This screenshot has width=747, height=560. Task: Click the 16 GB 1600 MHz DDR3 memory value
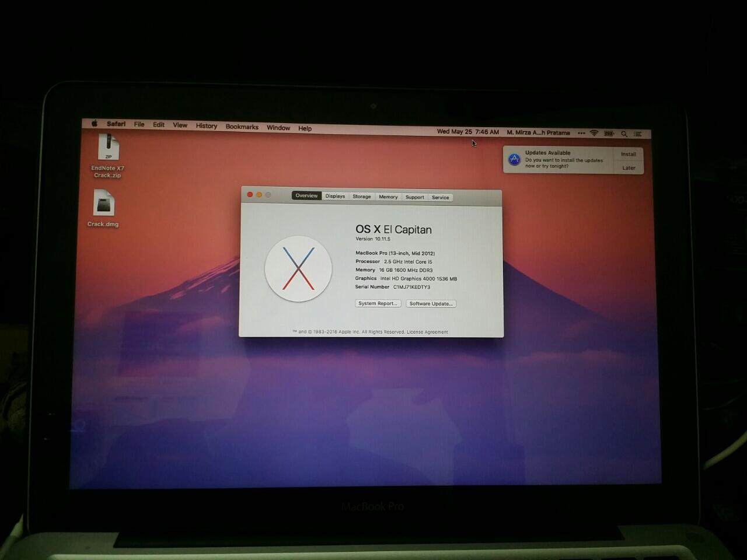click(x=406, y=270)
